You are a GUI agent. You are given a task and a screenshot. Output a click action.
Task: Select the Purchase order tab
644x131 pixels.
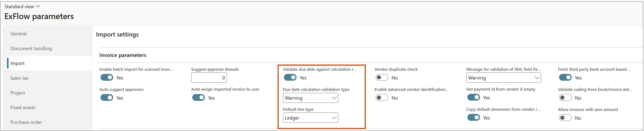(x=26, y=122)
